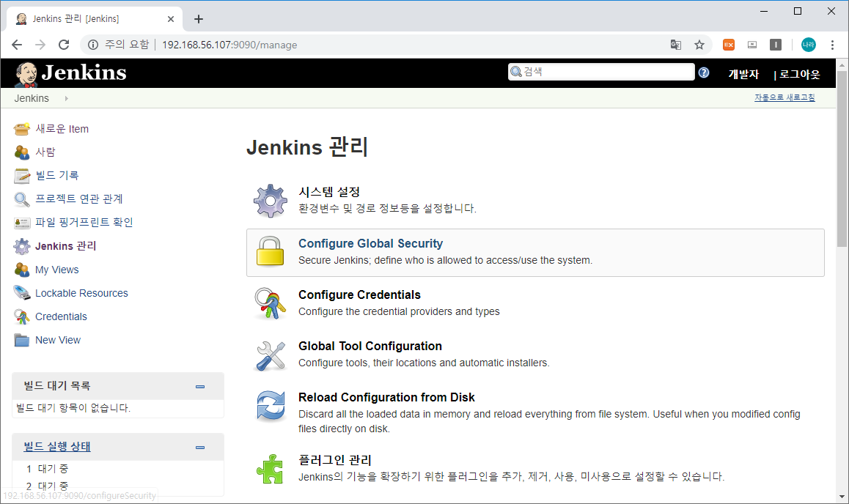The image size is (849, 504).
Task: Open Configure Credentials link
Action: pyautogui.click(x=359, y=294)
